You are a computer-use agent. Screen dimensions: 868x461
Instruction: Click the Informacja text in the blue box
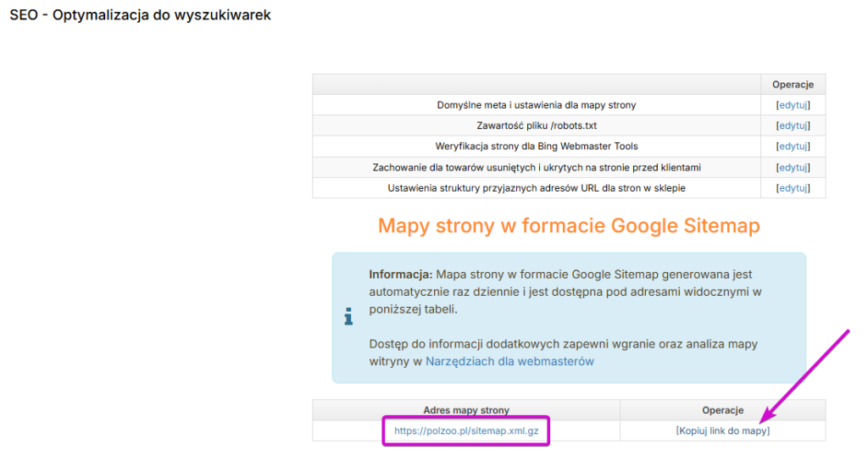[400, 275]
